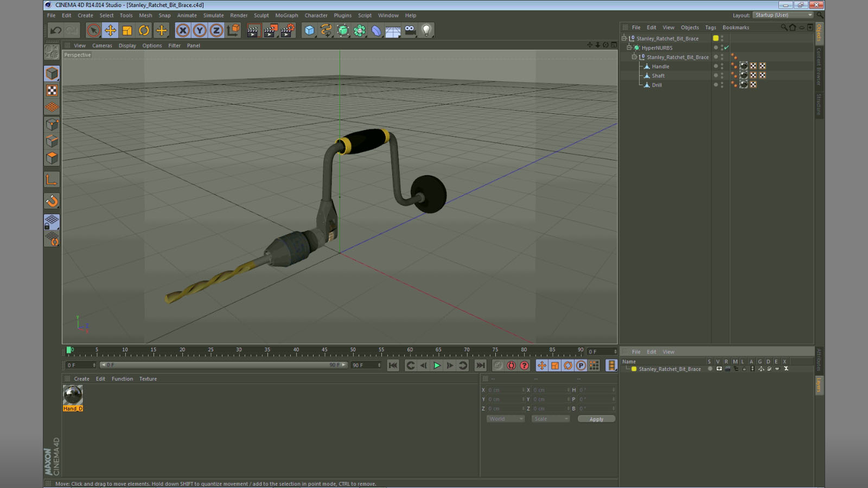Image resolution: width=868 pixels, height=488 pixels.
Task: Open the File menu
Action: (51, 15)
